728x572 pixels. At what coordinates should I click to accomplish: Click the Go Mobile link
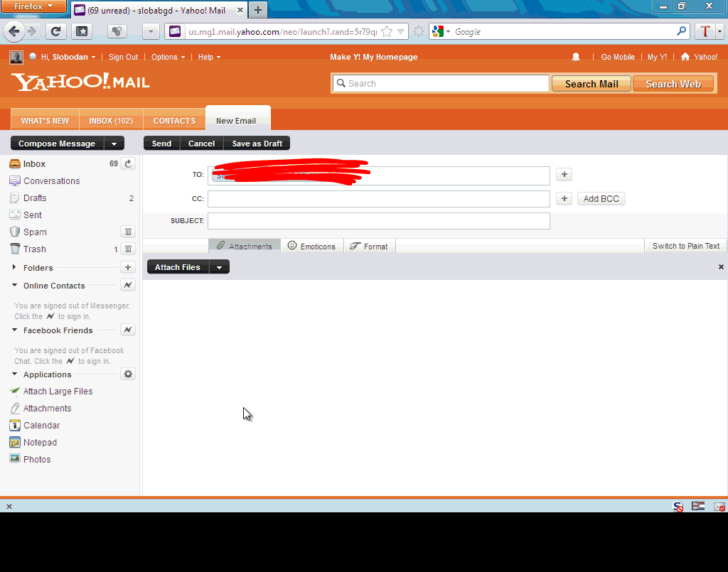[x=618, y=57]
